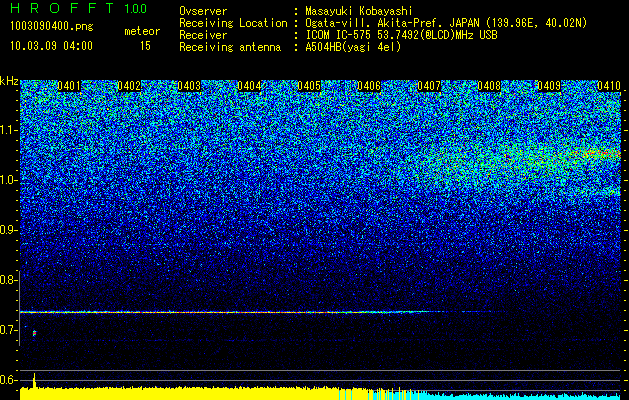Click the meteor label
This screenshot has width=629, height=400.
click(142, 31)
